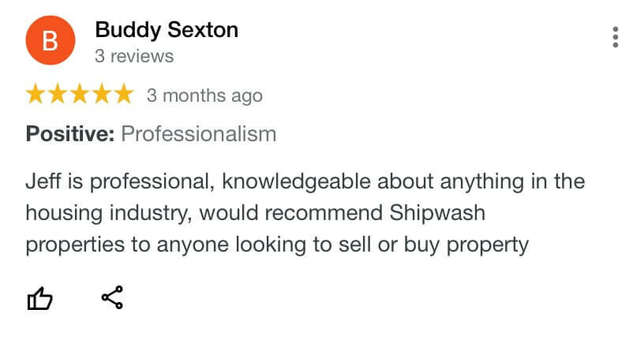
Task: Share Buddy Sexton's review via share icon
Action: [x=112, y=297]
